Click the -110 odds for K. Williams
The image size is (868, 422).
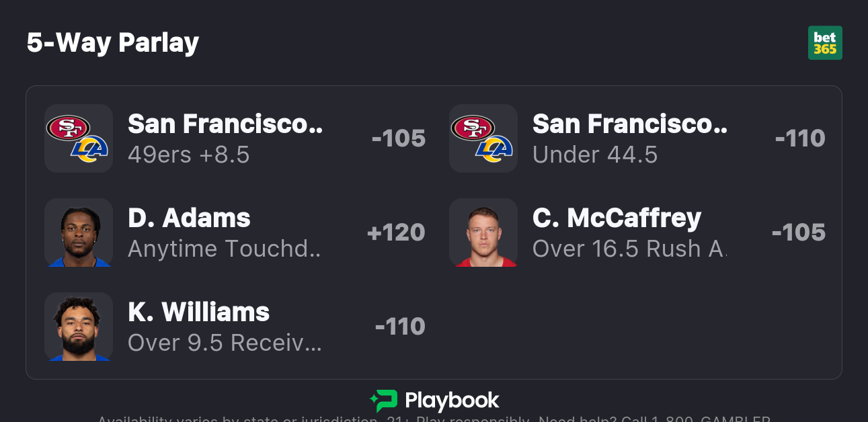click(400, 327)
